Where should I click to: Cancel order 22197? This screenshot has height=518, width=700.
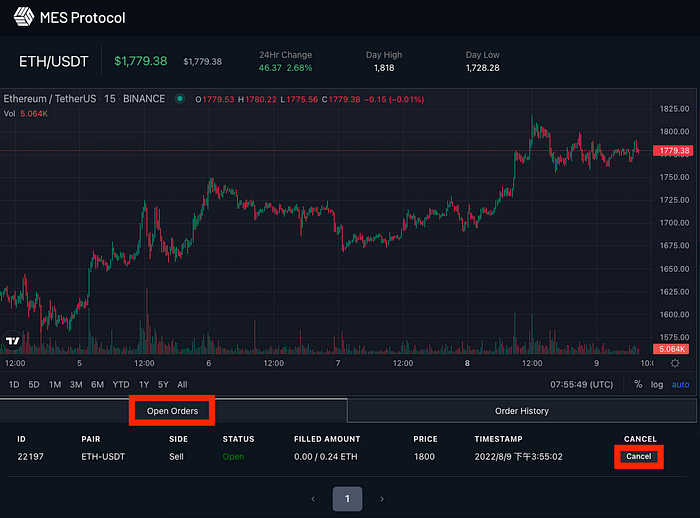click(x=638, y=456)
